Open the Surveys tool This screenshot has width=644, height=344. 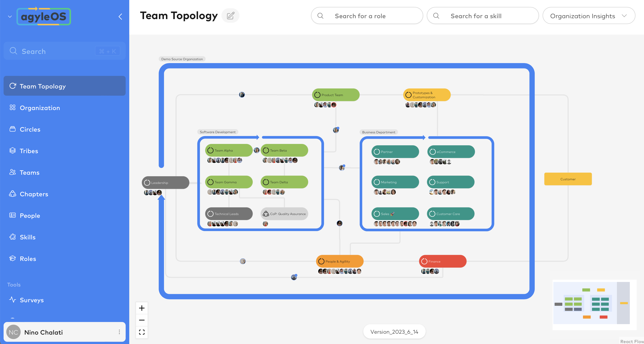point(32,300)
